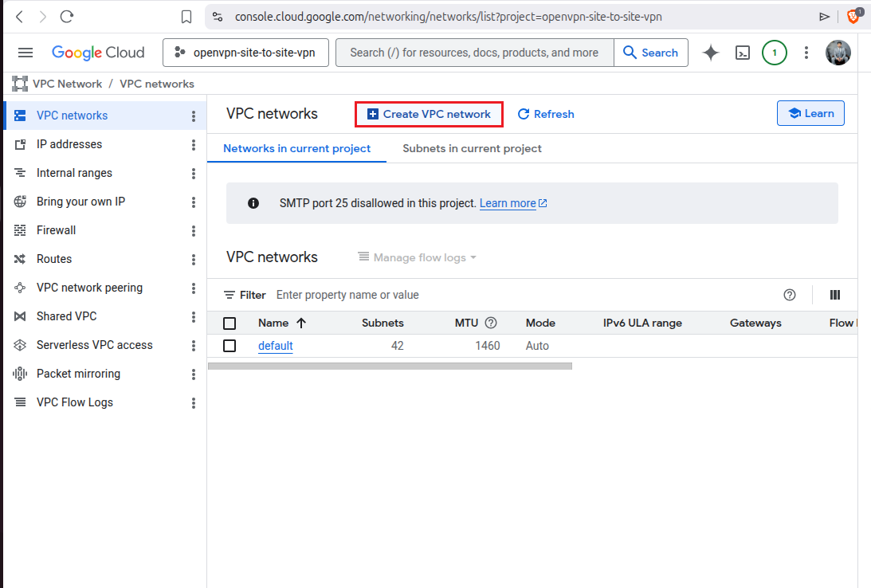The width and height of the screenshot is (871, 588).
Task: Open Bring your own IP three-dot menu
Action: coord(194,202)
